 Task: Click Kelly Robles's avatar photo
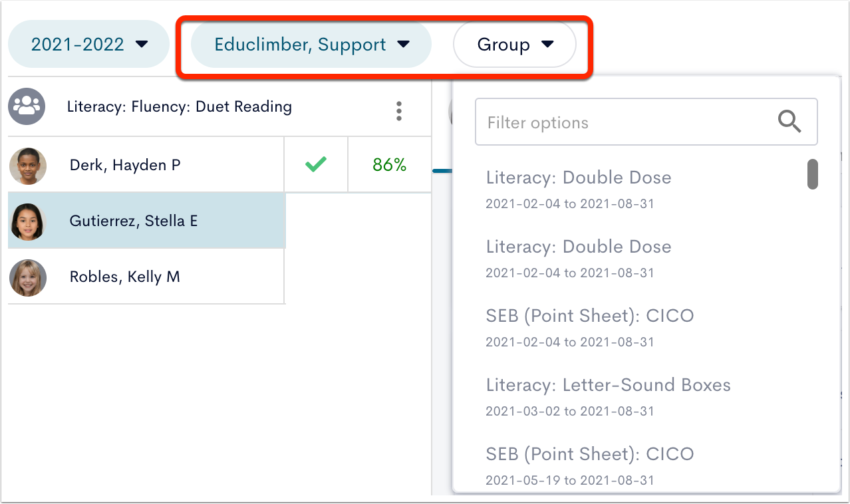point(28,277)
